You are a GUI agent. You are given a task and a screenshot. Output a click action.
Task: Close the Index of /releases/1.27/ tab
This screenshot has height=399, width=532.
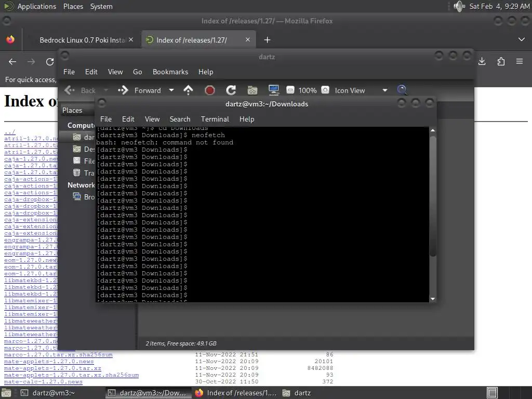(x=248, y=39)
